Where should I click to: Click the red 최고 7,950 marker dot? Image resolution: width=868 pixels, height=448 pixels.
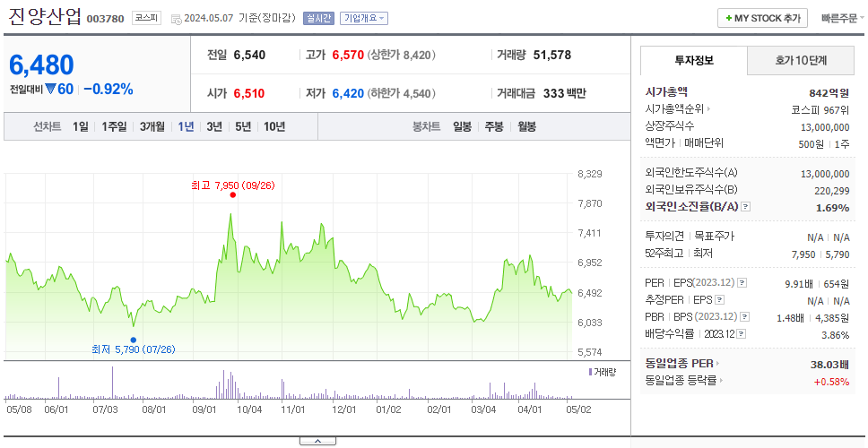233,194
